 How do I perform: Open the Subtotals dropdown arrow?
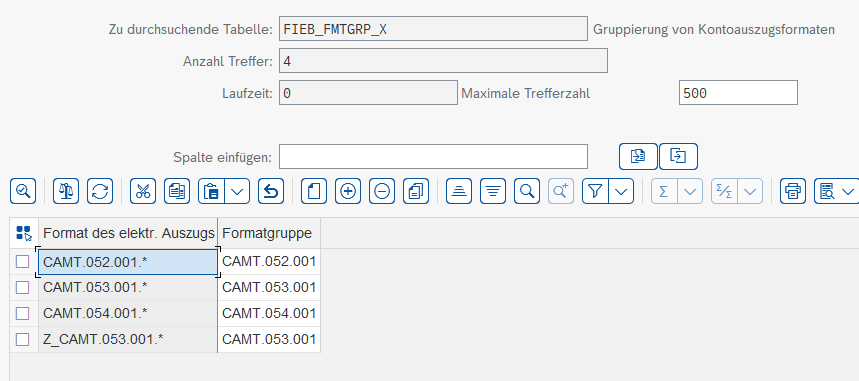(751, 191)
